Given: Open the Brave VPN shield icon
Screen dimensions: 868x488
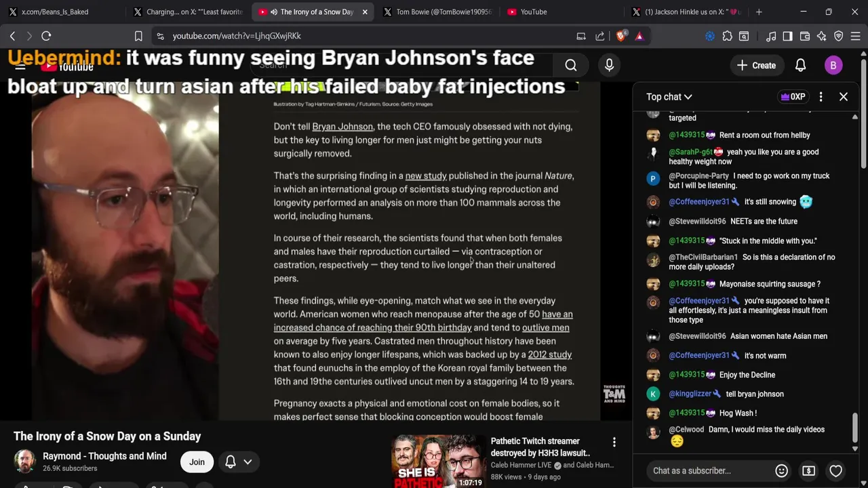Looking at the screenshot, I should (839, 36).
